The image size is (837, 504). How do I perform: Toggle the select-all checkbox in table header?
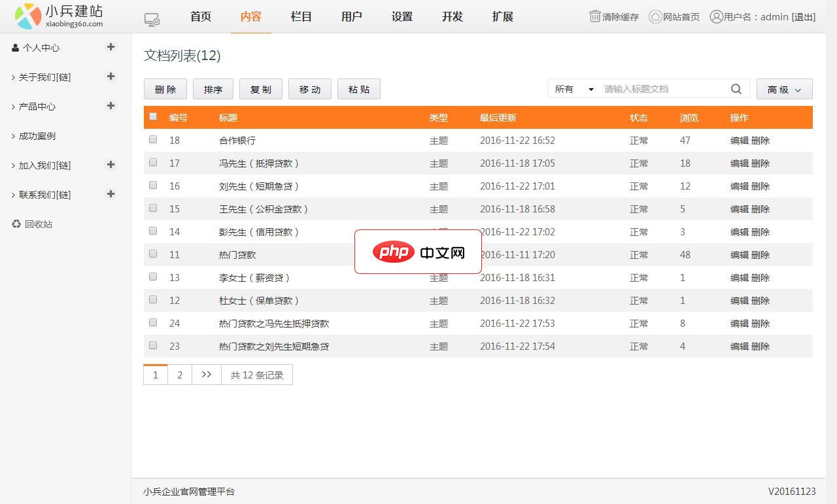pos(153,116)
